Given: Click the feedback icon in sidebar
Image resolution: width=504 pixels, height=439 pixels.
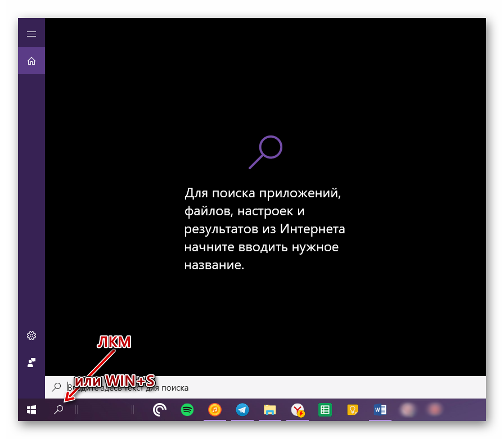Looking at the screenshot, I should click(31, 363).
